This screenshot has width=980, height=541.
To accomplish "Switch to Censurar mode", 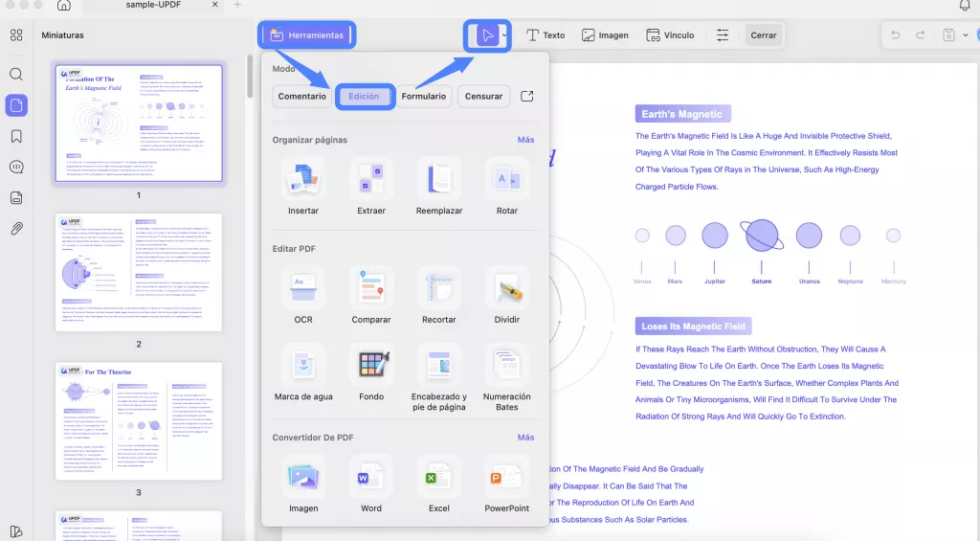I will click(x=483, y=97).
